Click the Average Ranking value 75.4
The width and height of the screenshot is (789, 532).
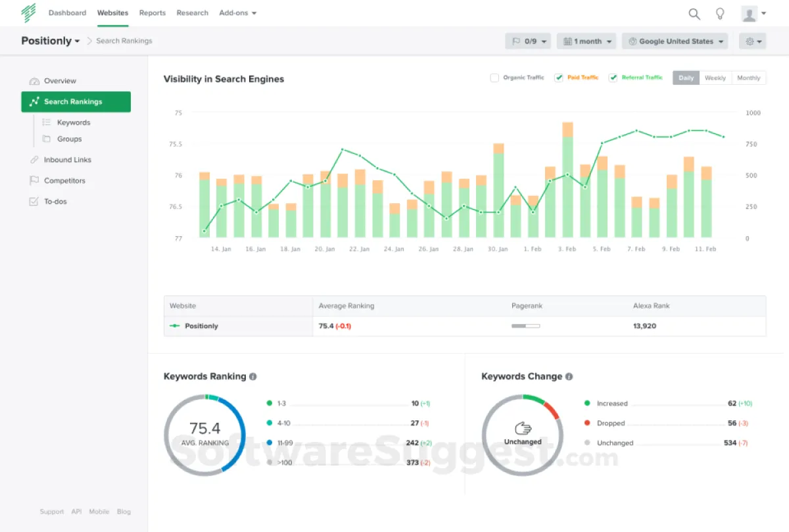[x=326, y=326]
